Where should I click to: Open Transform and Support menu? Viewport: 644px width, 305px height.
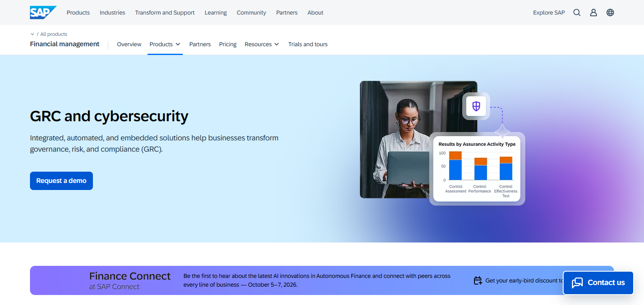point(165,12)
